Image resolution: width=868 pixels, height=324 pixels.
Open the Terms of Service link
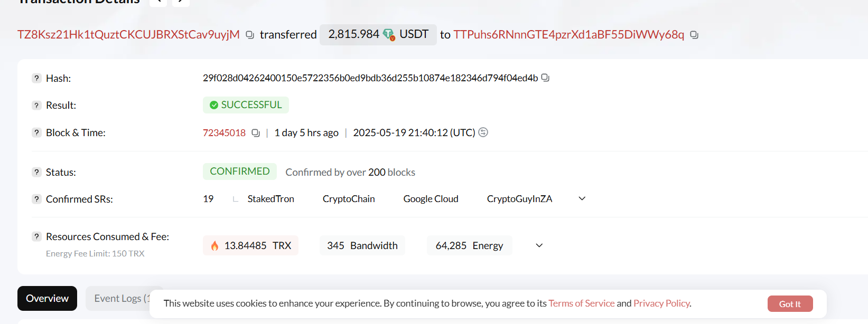(x=581, y=303)
